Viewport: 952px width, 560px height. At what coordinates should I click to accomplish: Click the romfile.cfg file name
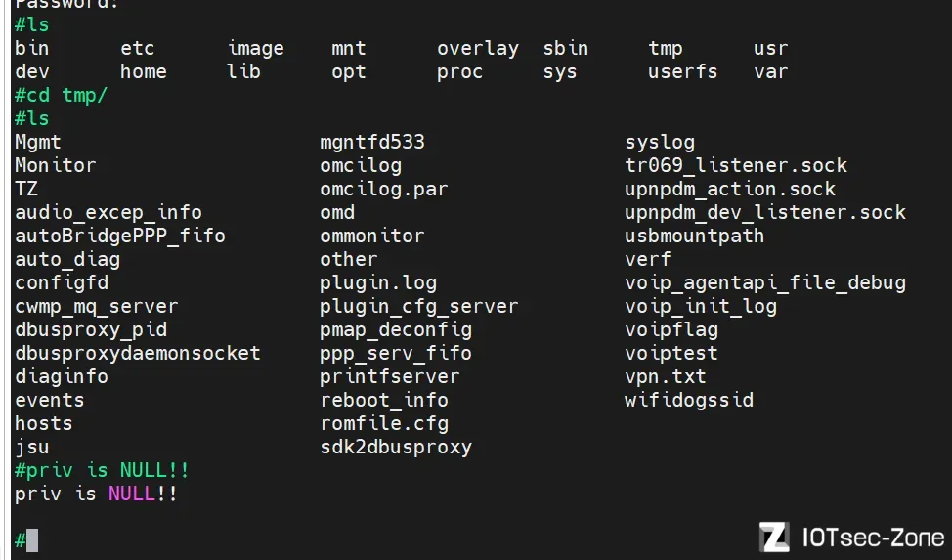(x=384, y=423)
